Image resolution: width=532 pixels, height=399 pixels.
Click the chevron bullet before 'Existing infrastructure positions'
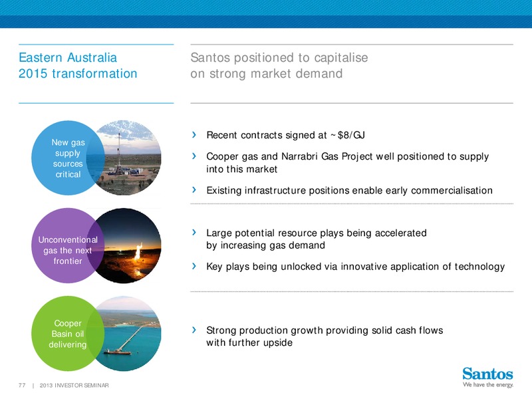[194, 190]
